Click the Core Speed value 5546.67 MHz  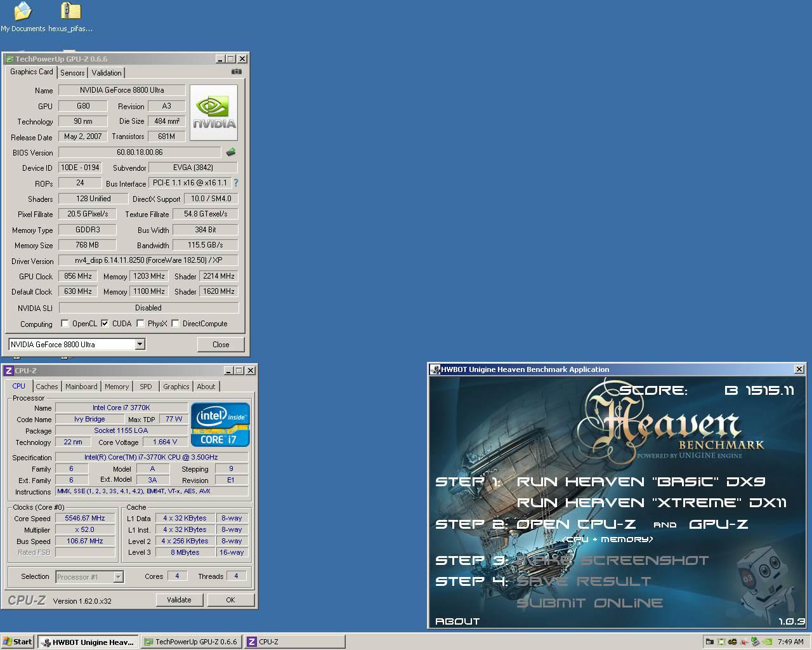pyautogui.click(x=85, y=518)
